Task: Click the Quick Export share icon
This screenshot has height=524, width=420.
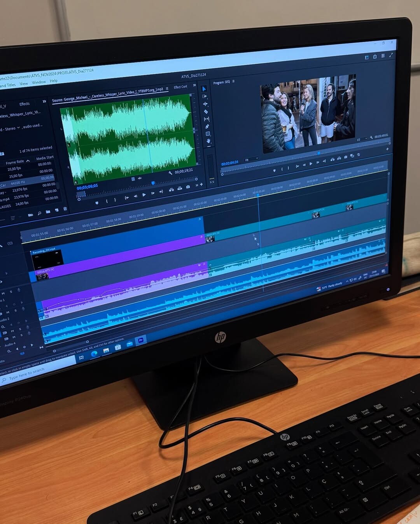Action: [375, 56]
